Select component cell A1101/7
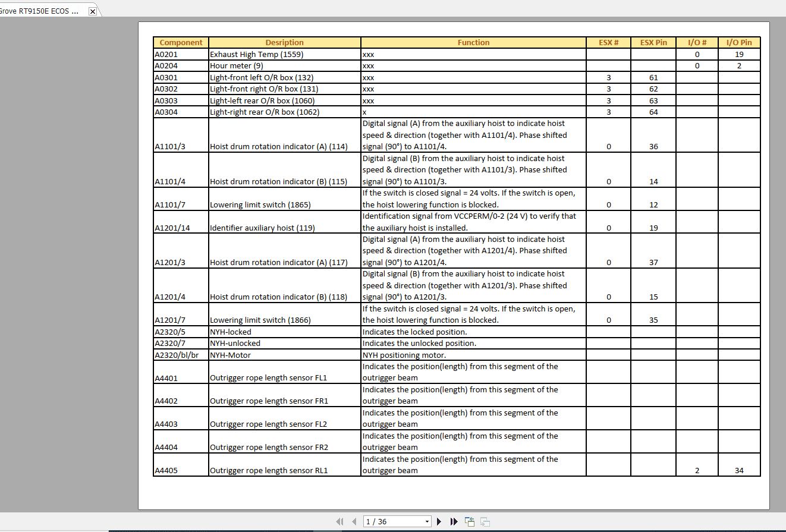Image resolution: width=786 pixels, height=532 pixels. tap(181, 199)
